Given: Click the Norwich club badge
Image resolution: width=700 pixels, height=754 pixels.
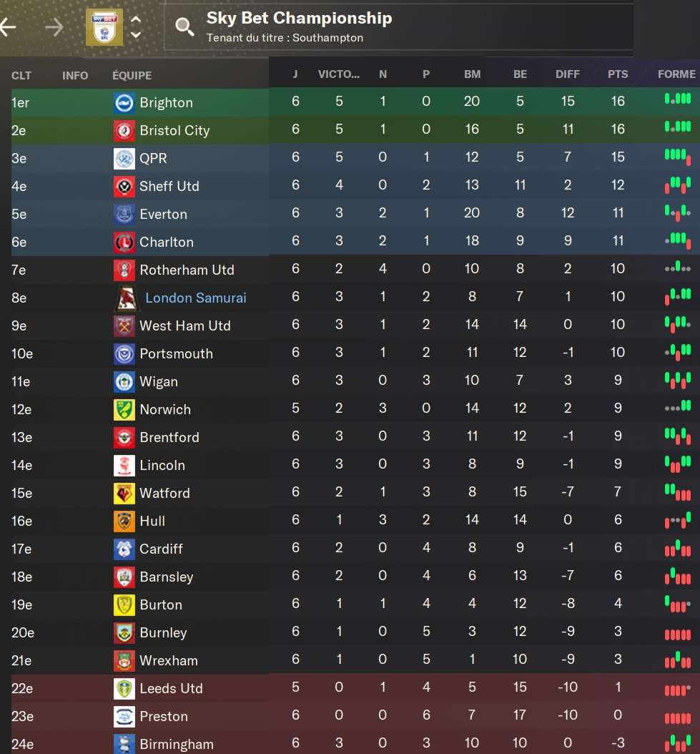Looking at the screenshot, I should (x=124, y=410).
